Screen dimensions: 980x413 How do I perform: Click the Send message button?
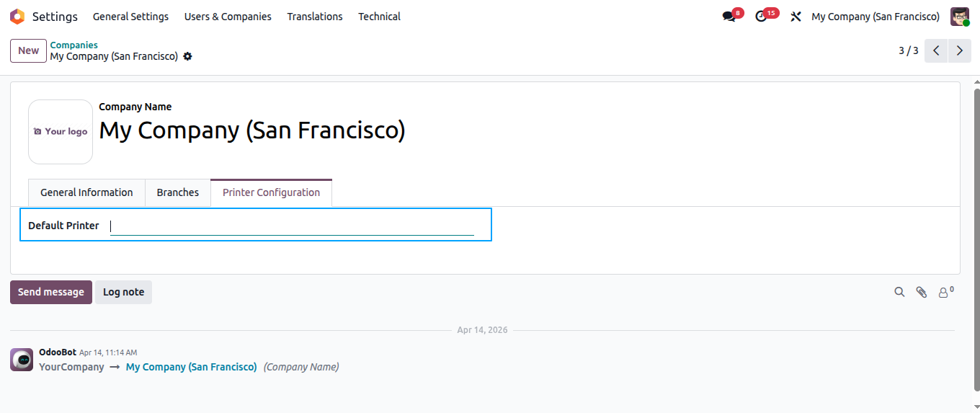point(51,292)
